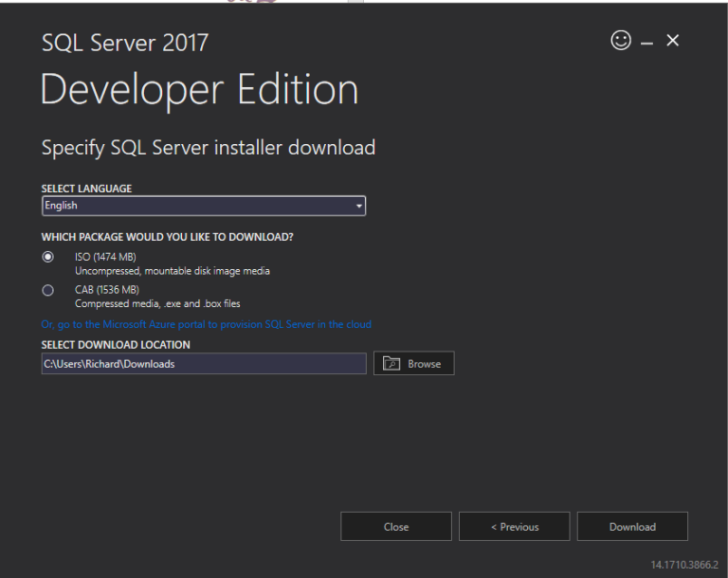Screen dimensions: 728x578
Task: Open the Microsoft Azure portal link
Action: pyautogui.click(x=207, y=324)
